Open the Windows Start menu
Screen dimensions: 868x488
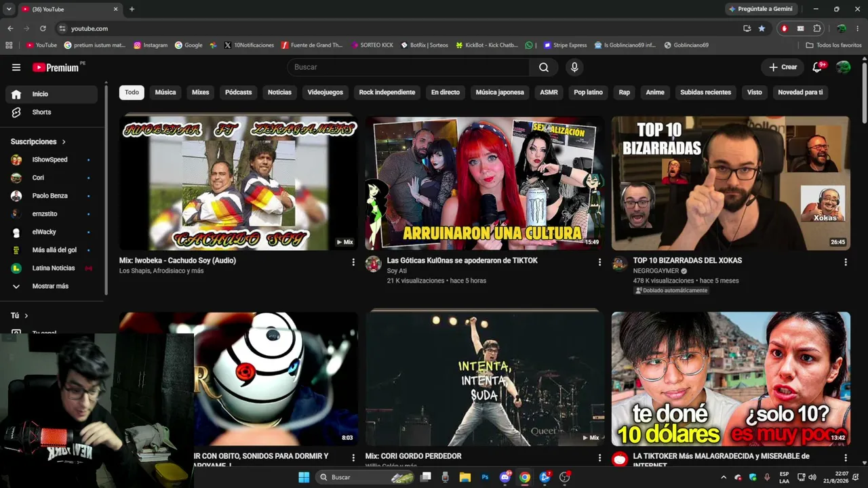tap(304, 477)
